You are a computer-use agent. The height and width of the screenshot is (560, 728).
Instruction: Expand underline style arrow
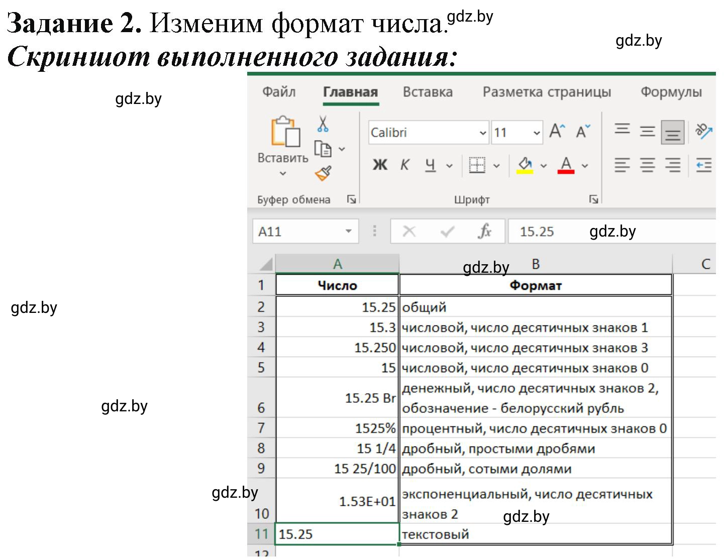click(x=450, y=165)
